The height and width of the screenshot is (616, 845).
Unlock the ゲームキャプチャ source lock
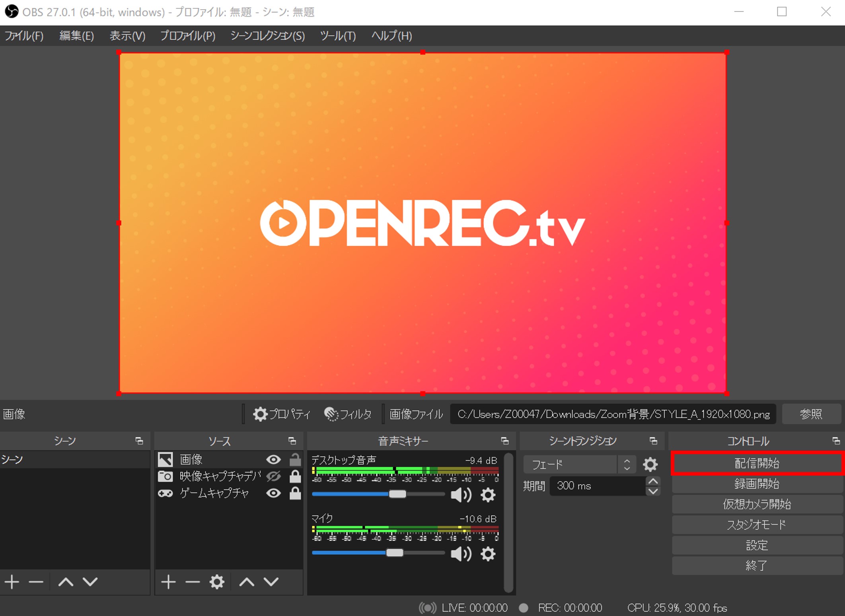[295, 493]
